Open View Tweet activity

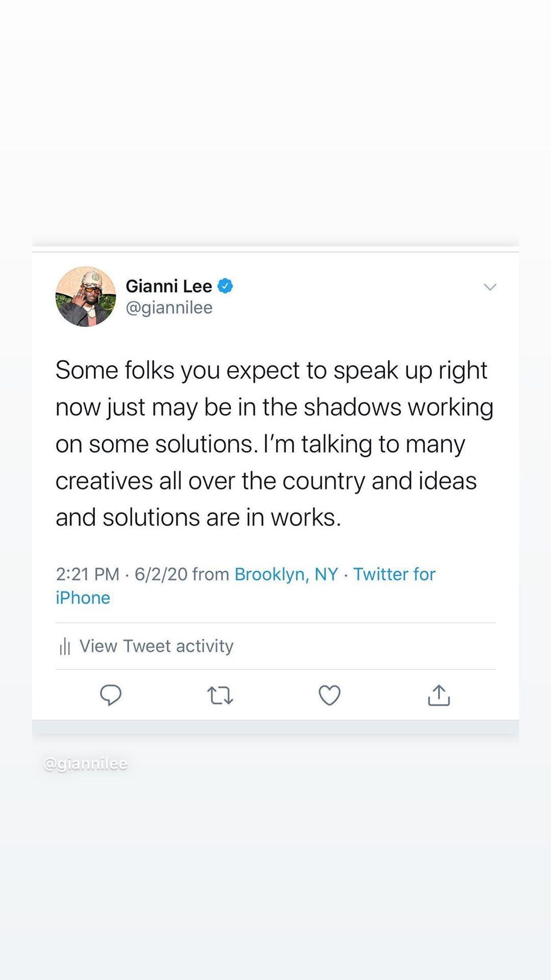[156, 646]
